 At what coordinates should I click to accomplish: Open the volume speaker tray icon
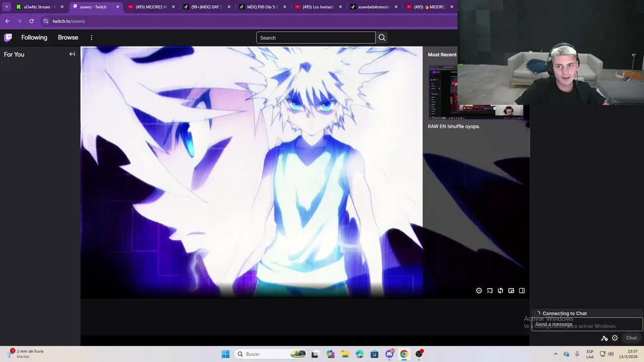611,354
